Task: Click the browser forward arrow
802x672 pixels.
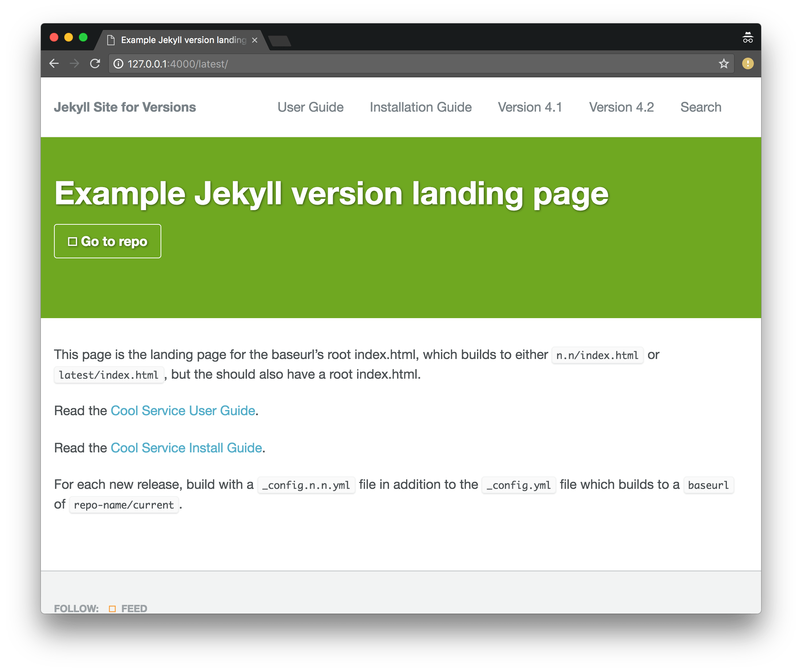Action: tap(74, 63)
